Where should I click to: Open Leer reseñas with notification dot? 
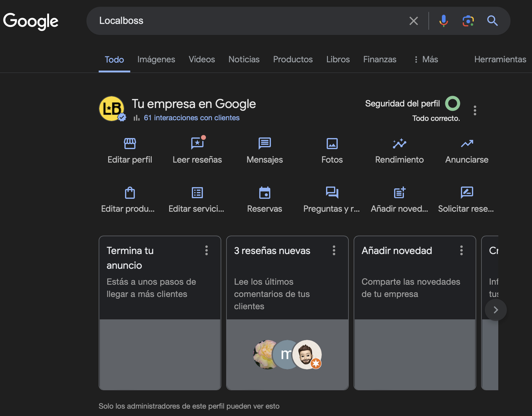point(197,144)
